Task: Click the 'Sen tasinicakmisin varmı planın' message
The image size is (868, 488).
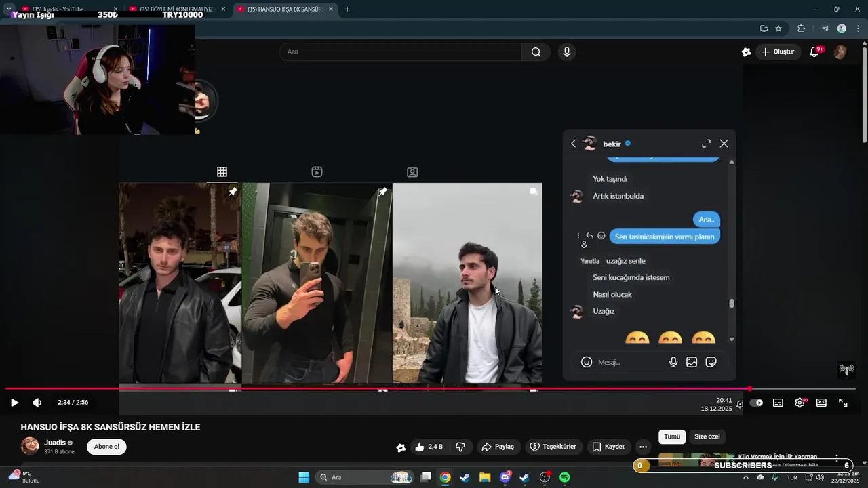Action: 665,237
